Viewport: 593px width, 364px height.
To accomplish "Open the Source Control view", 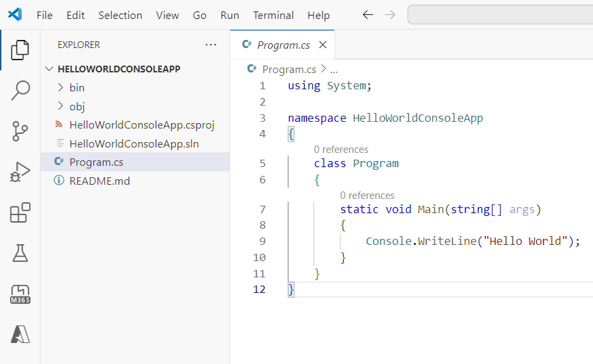I will 20,131.
